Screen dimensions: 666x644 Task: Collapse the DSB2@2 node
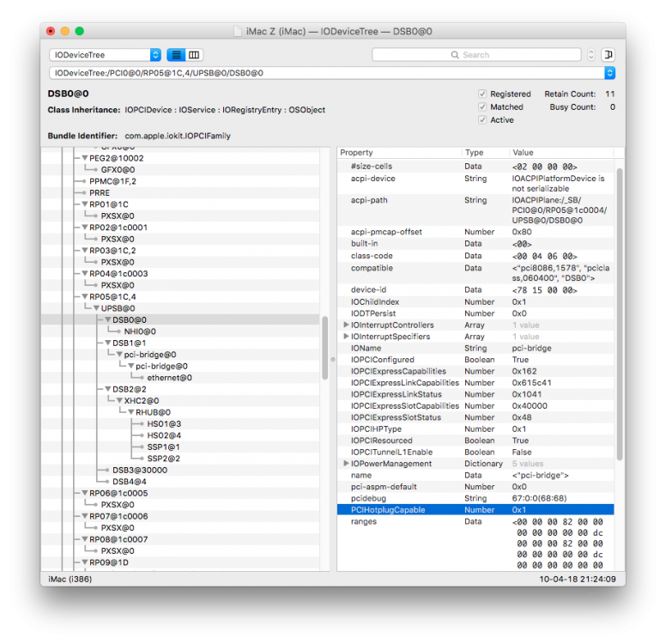click(108, 389)
